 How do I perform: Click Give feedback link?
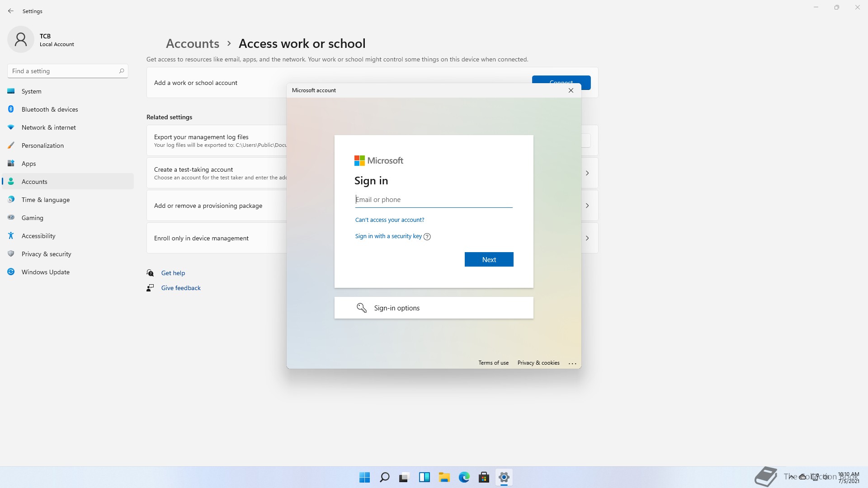tap(181, 288)
